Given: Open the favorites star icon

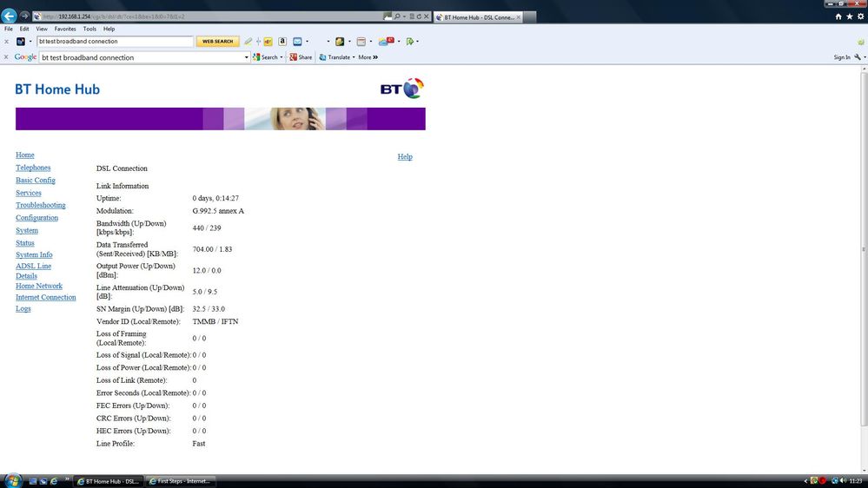Looking at the screenshot, I should coord(849,16).
